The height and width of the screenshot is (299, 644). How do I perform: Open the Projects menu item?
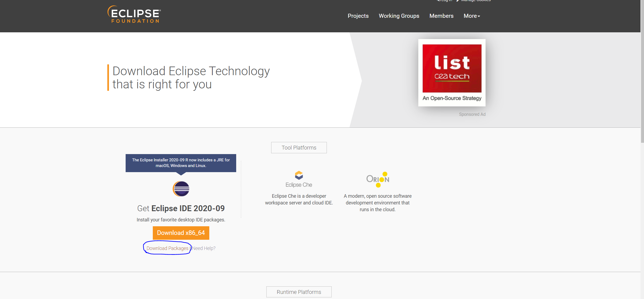click(x=358, y=16)
